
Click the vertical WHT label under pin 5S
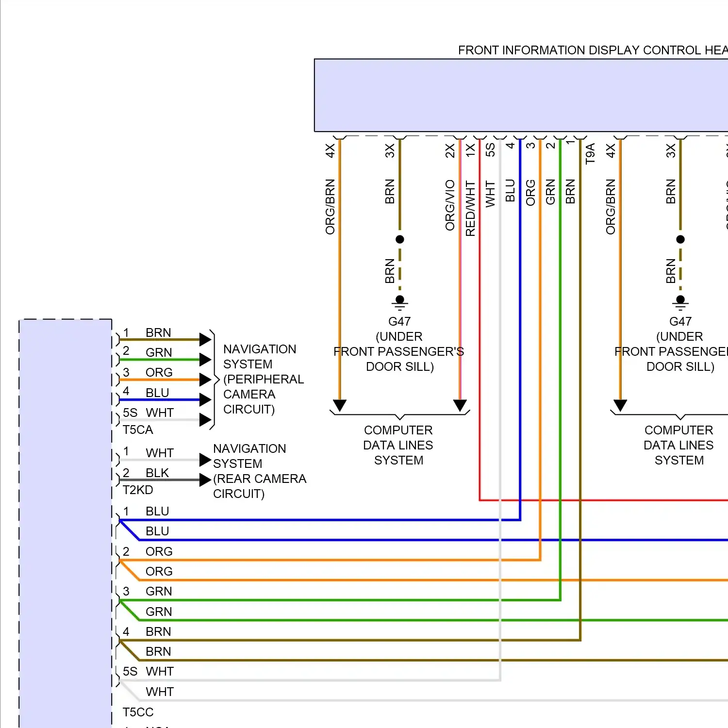point(490,194)
